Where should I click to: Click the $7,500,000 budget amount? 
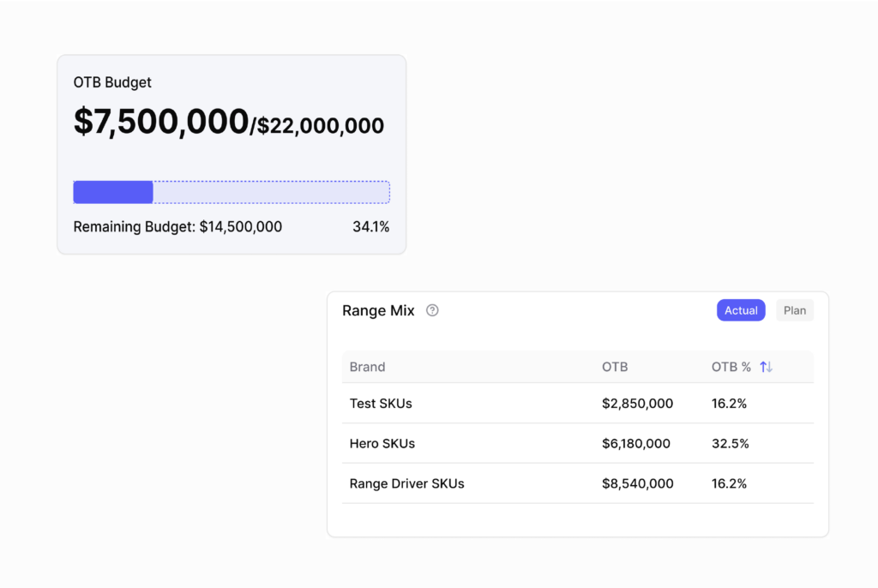tap(160, 122)
